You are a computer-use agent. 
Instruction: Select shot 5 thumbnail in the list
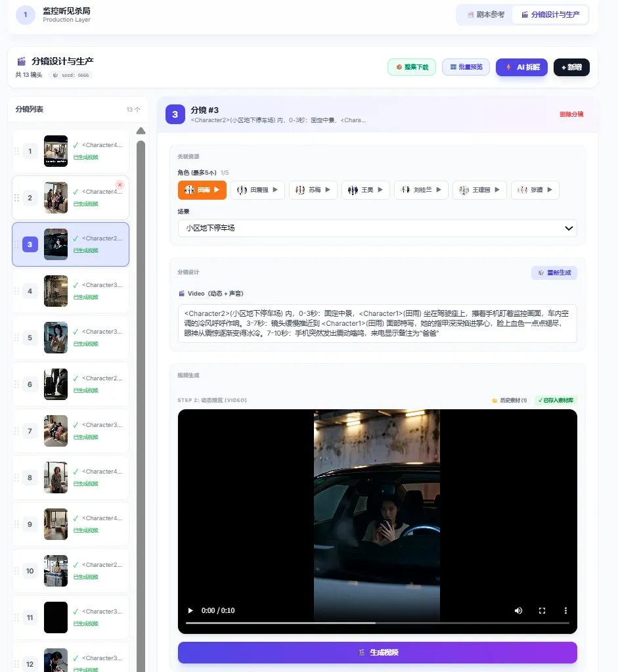tap(56, 338)
